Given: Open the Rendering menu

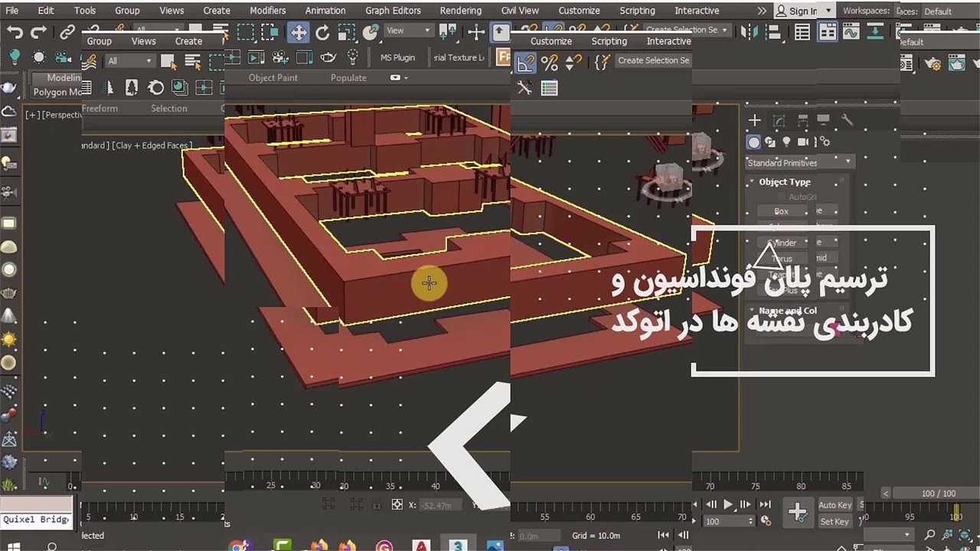Looking at the screenshot, I should pyautogui.click(x=460, y=11).
